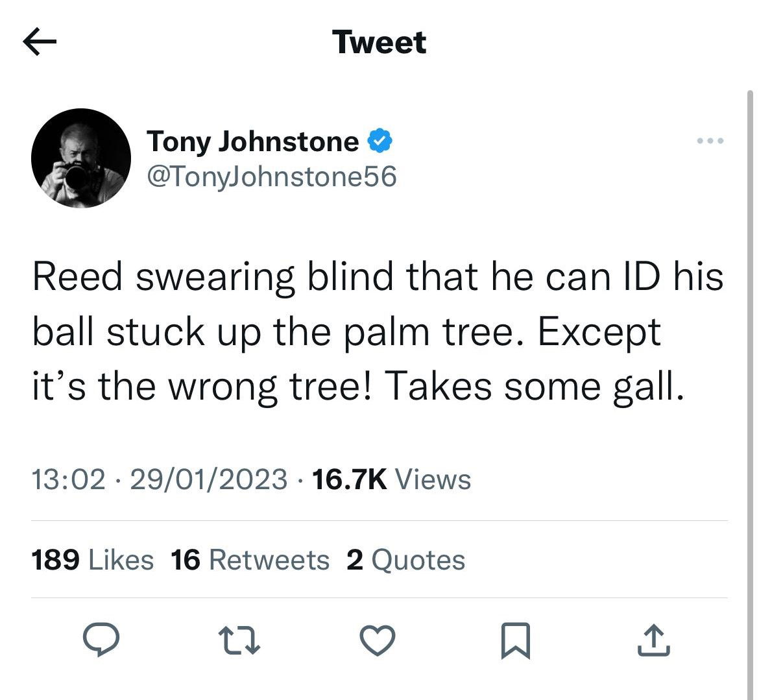Screen dimensions: 759x700
Task: Show the 16 Retweets list
Action: [x=250, y=560]
